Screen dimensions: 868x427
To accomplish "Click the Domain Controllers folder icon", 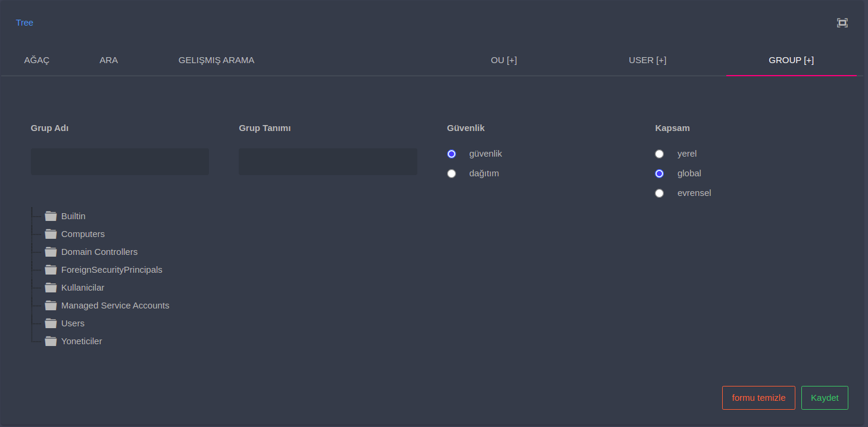I will pyautogui.click(x=51, y=252).
